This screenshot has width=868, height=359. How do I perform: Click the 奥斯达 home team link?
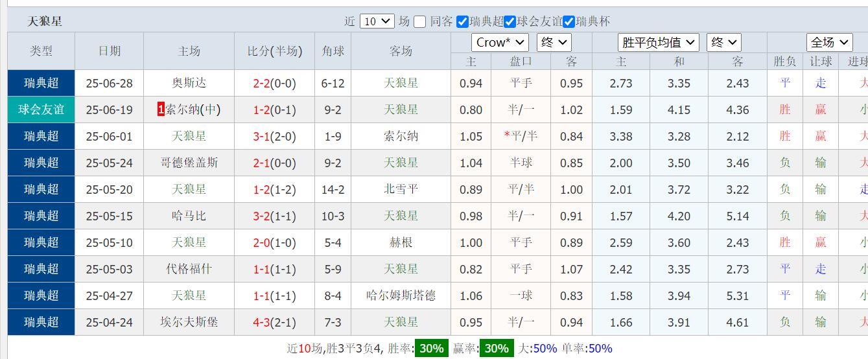point(189,83)
